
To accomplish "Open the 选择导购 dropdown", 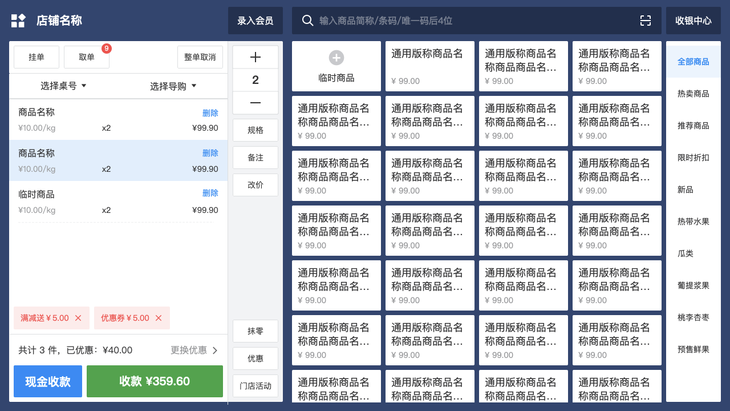I will 173,86.
